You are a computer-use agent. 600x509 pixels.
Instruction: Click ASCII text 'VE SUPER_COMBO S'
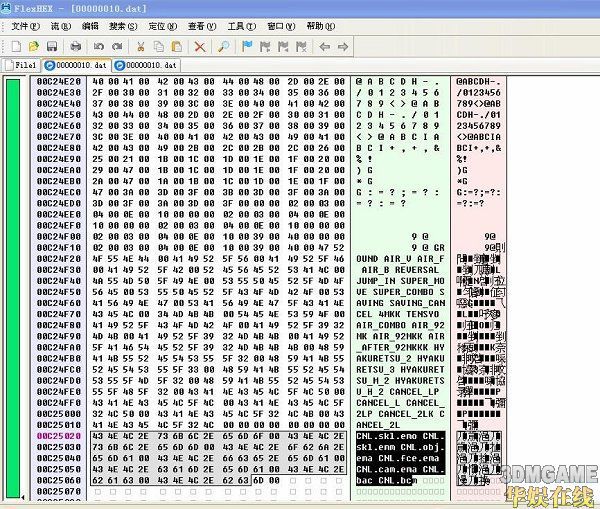click(x=400, y=292)
